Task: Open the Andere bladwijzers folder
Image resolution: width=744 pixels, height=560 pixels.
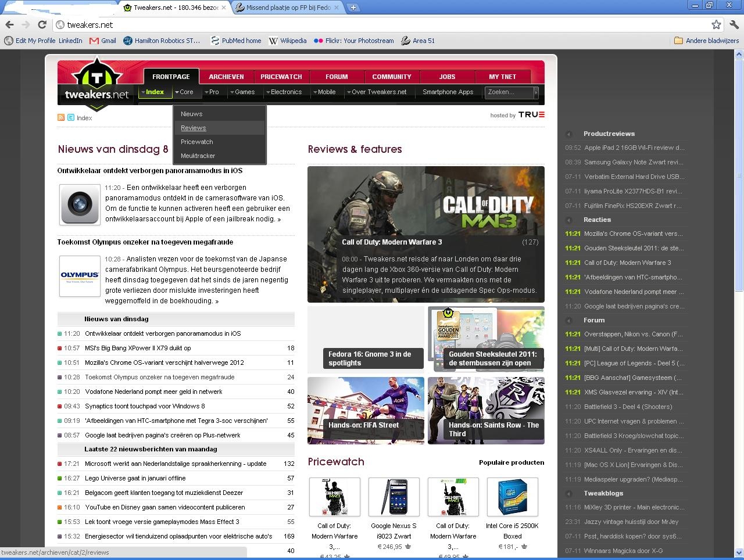Action: pyautogui.click(x=707, y=41)
